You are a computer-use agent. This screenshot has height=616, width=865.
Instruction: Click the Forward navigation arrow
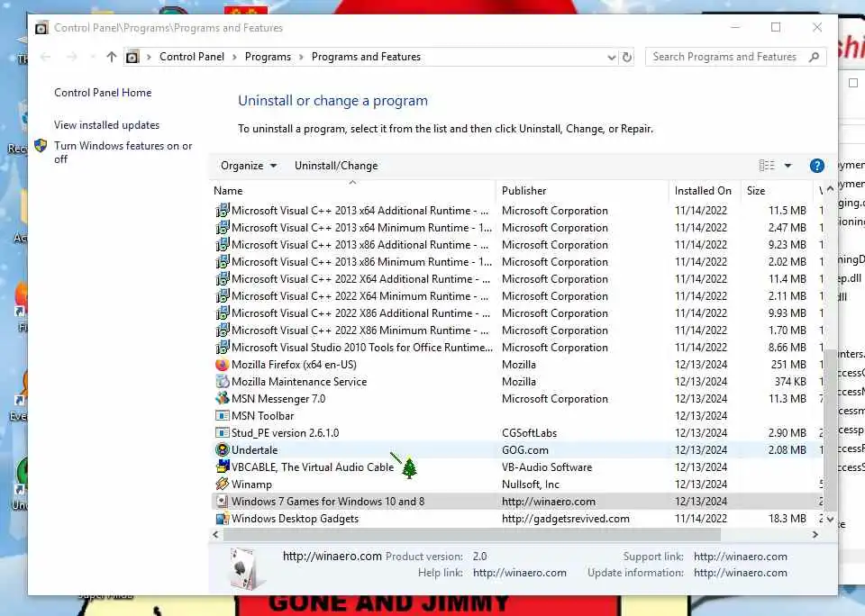click(x=72, y=57)
